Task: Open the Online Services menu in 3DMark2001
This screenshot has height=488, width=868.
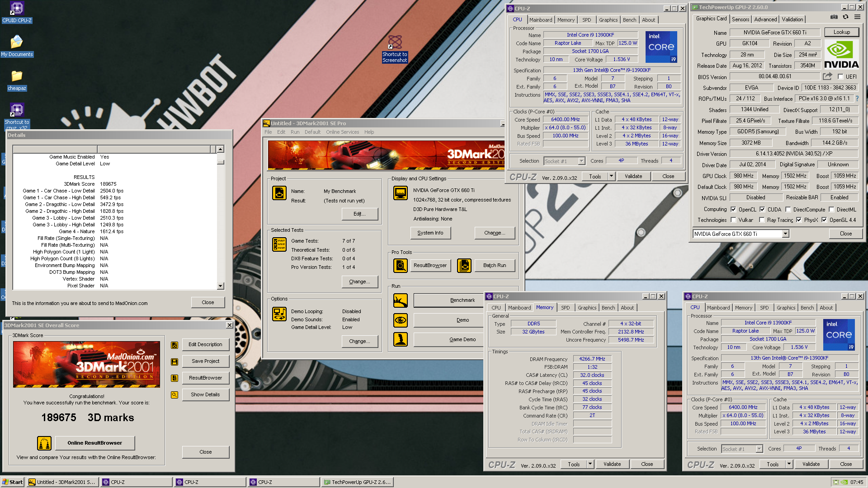Action: [342, 132]
